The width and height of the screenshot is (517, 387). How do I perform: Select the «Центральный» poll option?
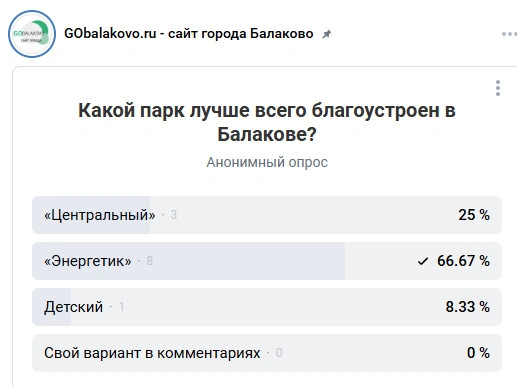pos(267,215)
